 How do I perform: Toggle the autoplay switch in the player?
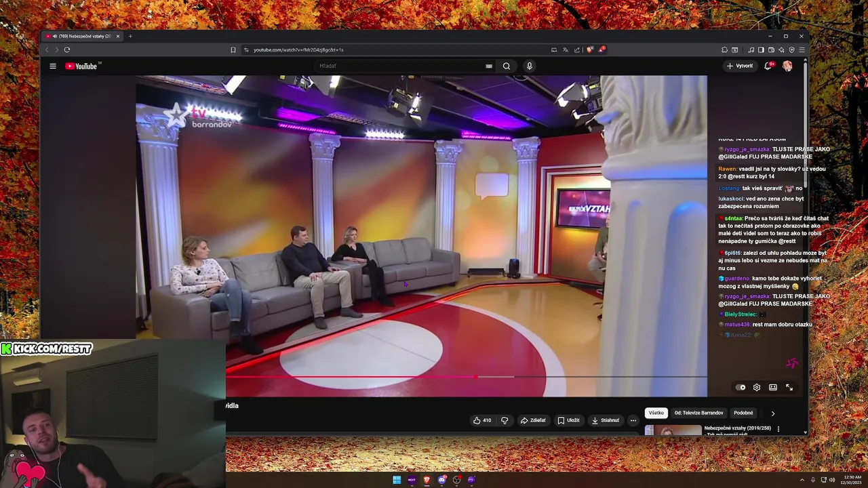pos(741,387)
